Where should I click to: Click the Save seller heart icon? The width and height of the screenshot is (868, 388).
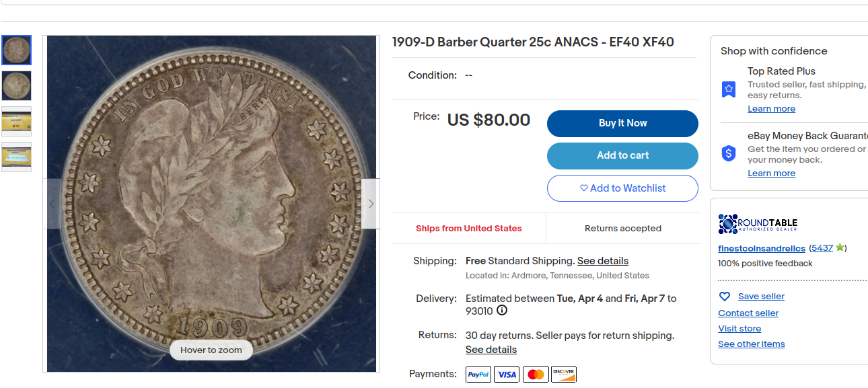point(725,297)
